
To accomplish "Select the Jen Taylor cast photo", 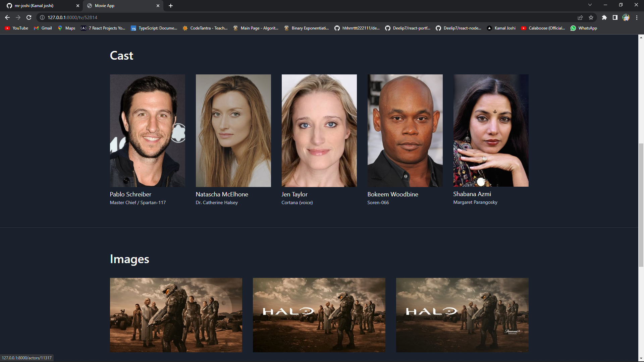I will (319, 130).
